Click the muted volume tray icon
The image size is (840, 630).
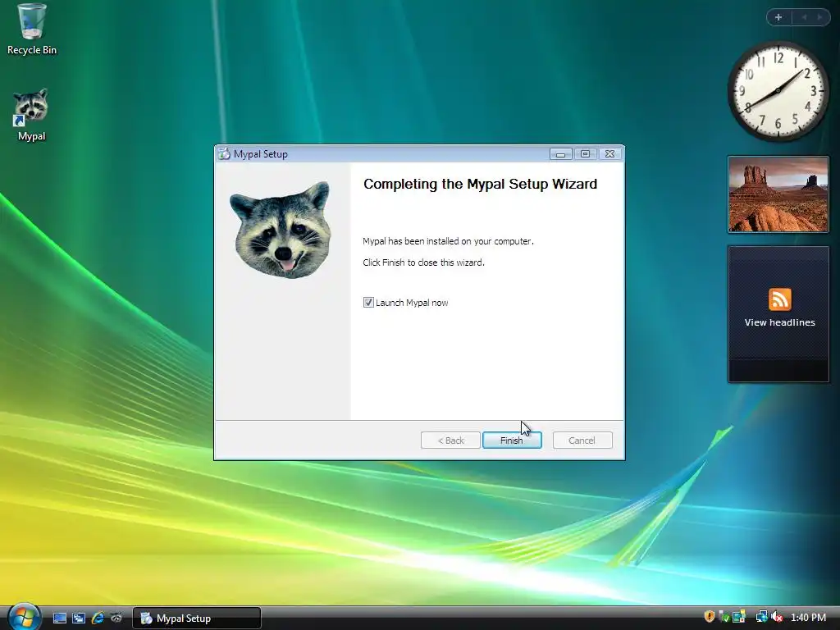[776, 617]
